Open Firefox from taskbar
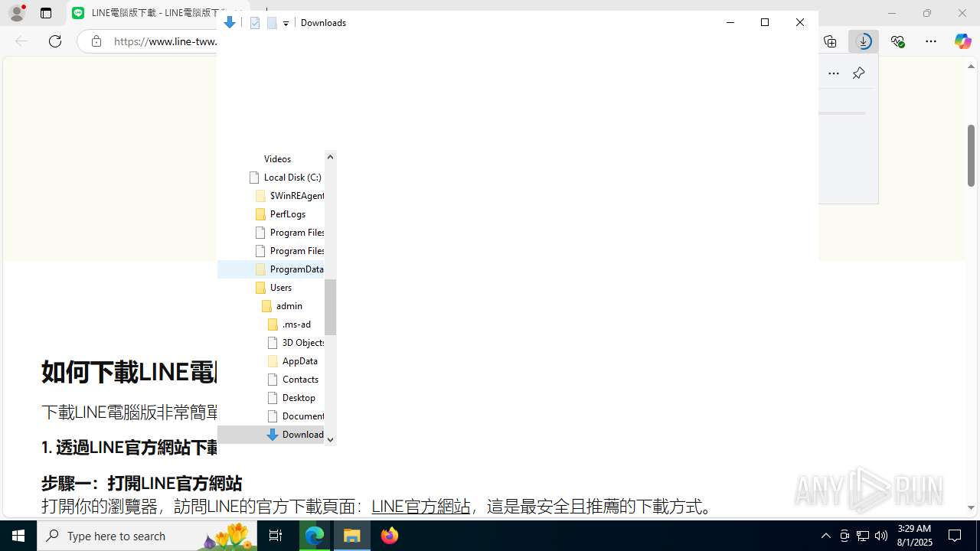 (x=390, y=536)
